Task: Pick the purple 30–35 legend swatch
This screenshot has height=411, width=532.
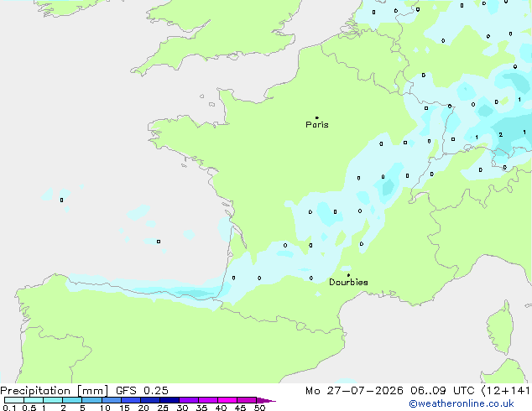Action: (189, 400)
